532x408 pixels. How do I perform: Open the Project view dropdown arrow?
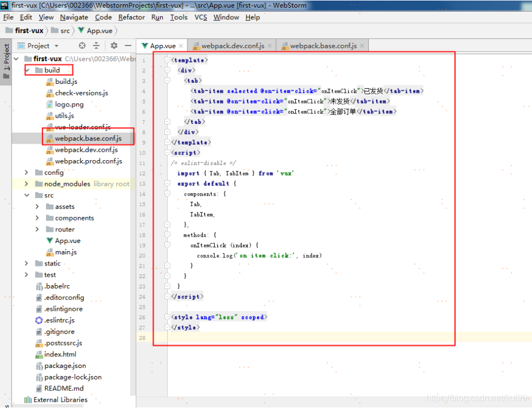(x=56, y=46)
